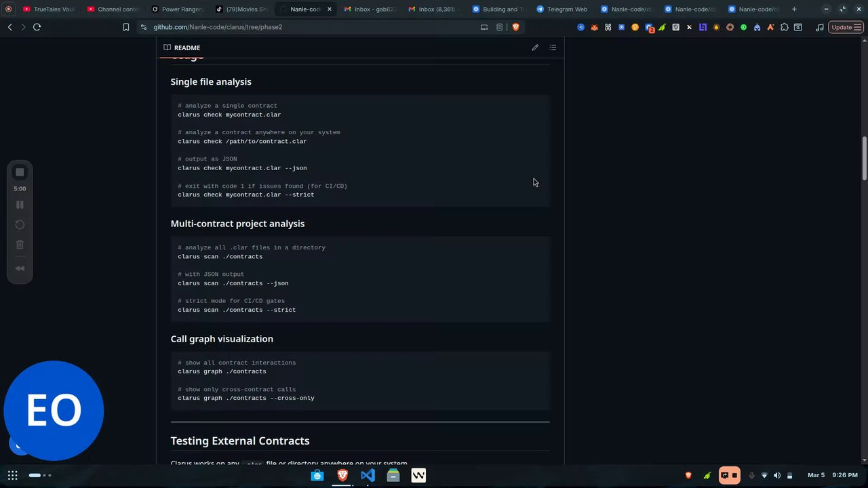Screen dimensions: 868x488
Task: Restart the recording with the circular arrow
Action: (20, 224)
